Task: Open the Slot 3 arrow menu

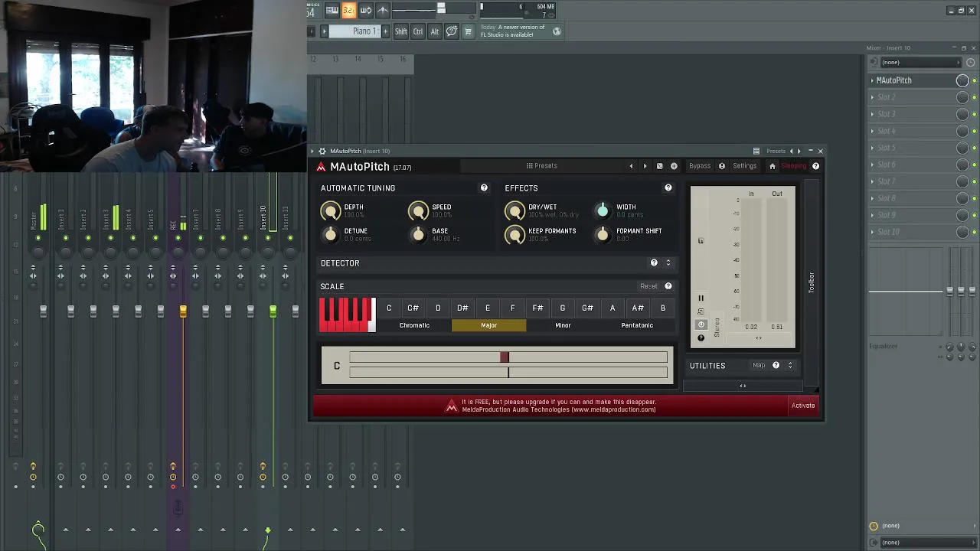Action: tap(872, 114)
